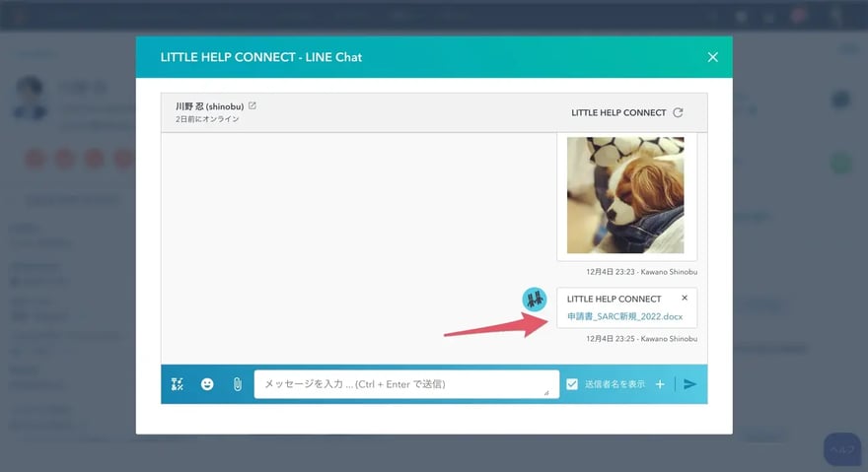Focus the メッセージを入力 message field

(406, 384)
